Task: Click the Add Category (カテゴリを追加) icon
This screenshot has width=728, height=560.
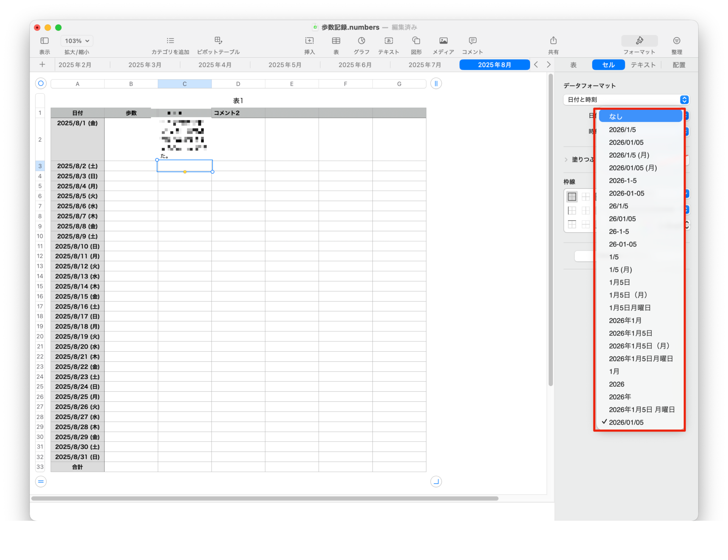Action: point(170,41)
